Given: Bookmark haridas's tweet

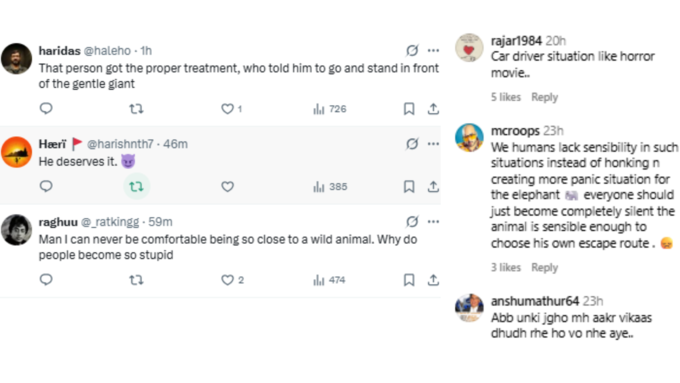Looking at the screenshot, I should pos(409,109).
